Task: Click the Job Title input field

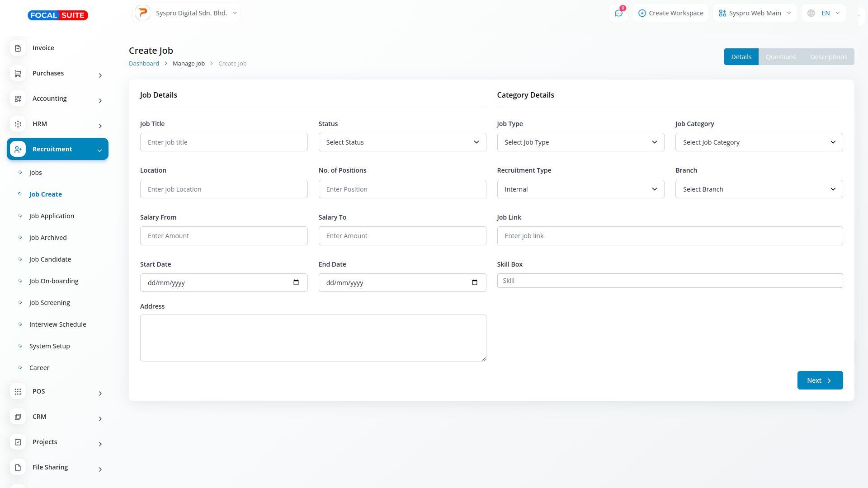Action: 224,142
